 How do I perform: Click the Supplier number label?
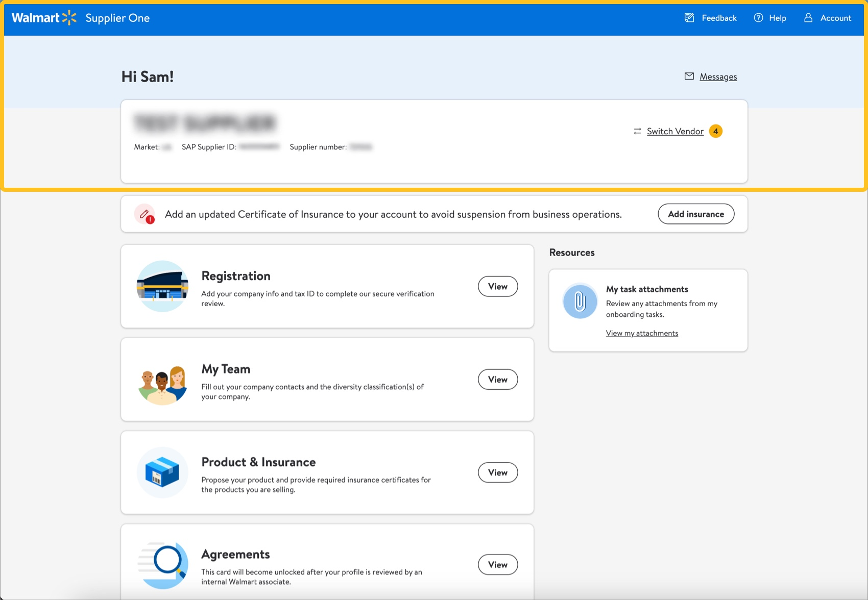coord(318,147)
